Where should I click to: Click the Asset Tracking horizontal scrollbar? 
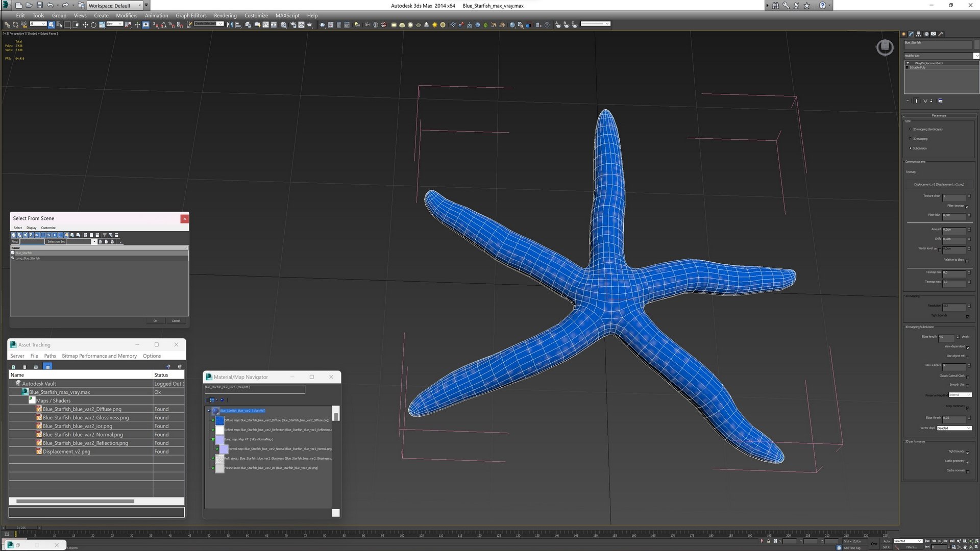point(76,501)
